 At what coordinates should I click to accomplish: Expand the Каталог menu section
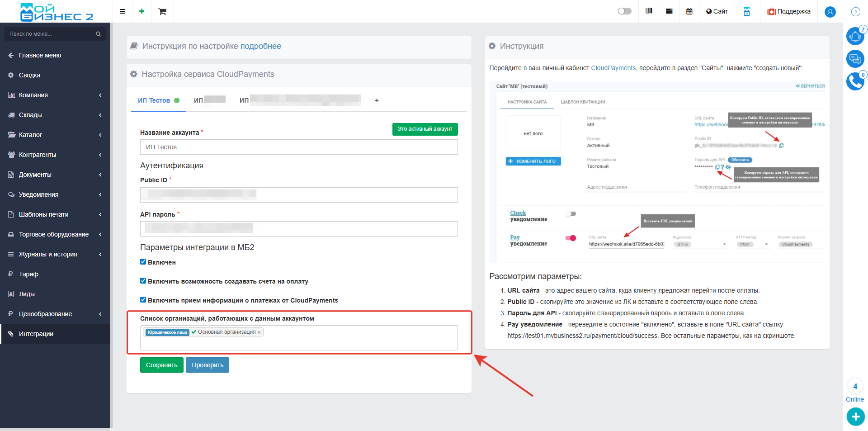[x=55, y=135]
